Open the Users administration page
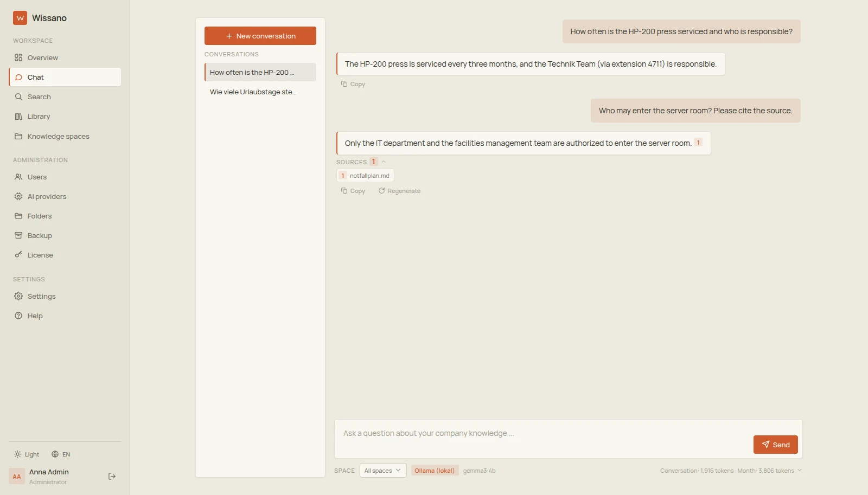The width and height of the screenshot is (868, 495). pos(65,177)
